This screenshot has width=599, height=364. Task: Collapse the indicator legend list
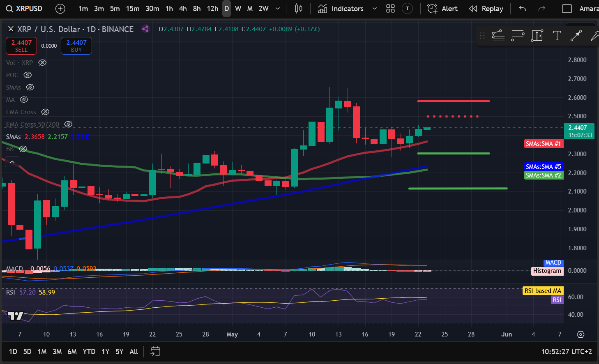(12, 162)
